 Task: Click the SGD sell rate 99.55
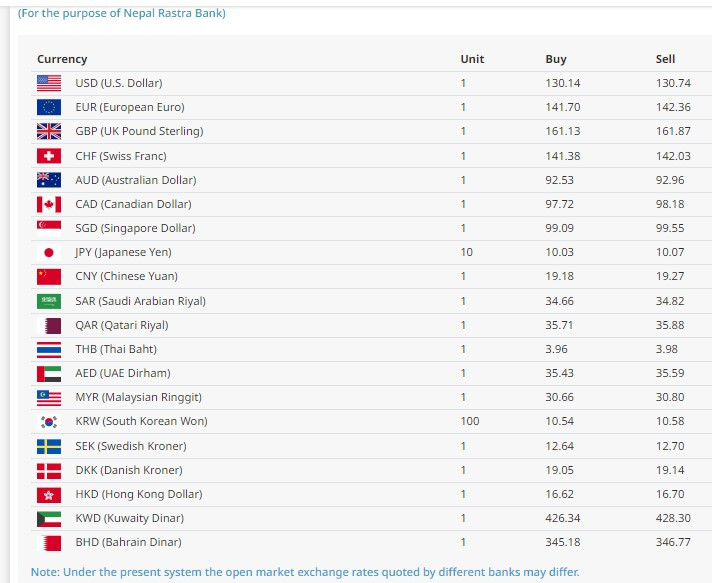[x=670, y=228]
